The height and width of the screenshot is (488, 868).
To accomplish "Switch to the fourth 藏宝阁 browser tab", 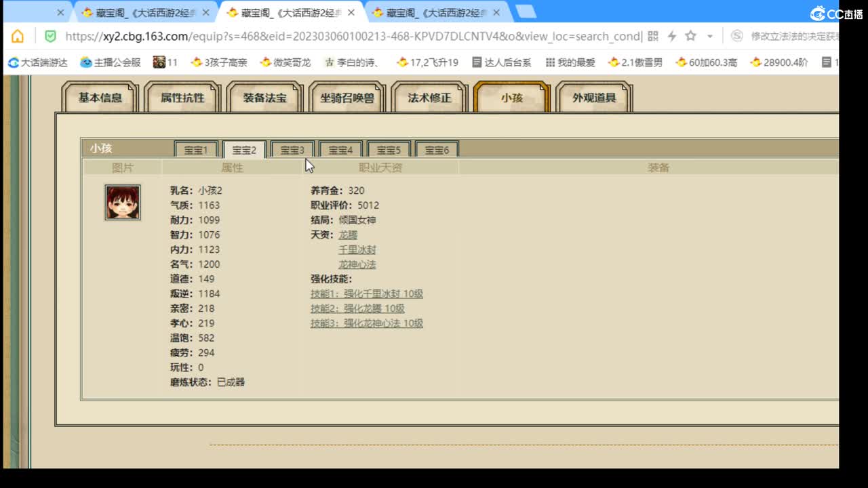I will pos(437,12).
